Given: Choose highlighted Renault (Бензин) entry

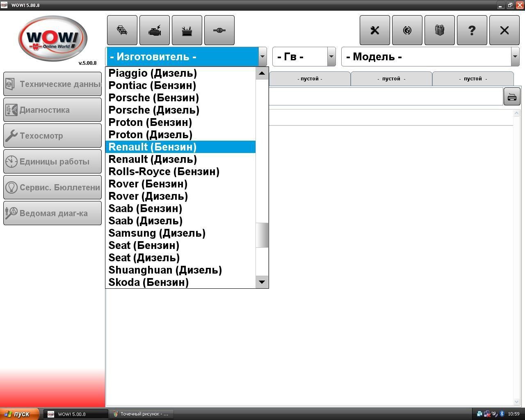Looking at the screenshot, I should 180,147.
